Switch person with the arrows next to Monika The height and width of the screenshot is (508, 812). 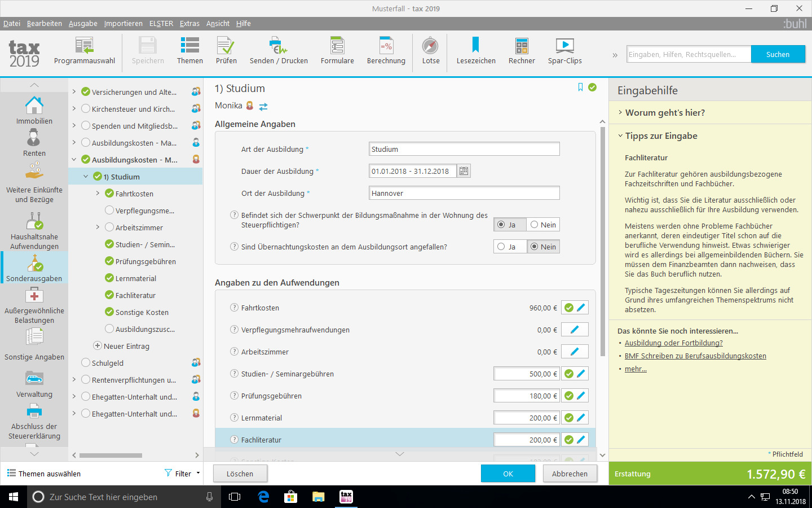tap(263, 106)
